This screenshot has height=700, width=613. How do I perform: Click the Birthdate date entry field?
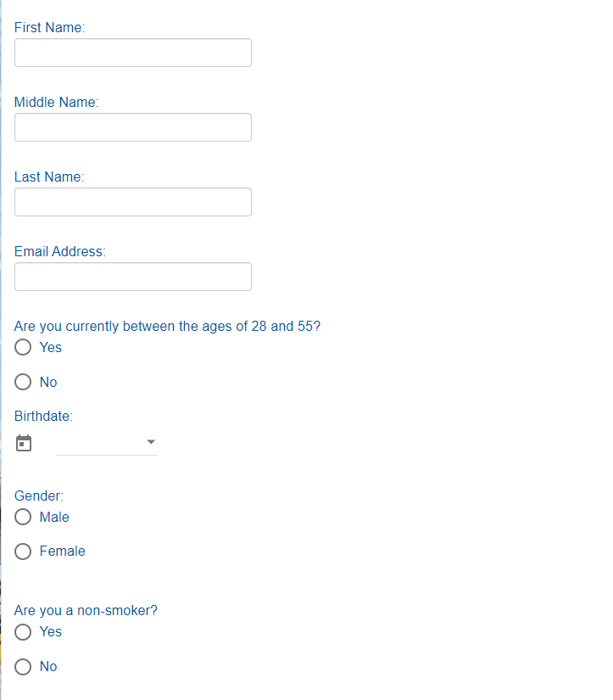click(99, 443)
